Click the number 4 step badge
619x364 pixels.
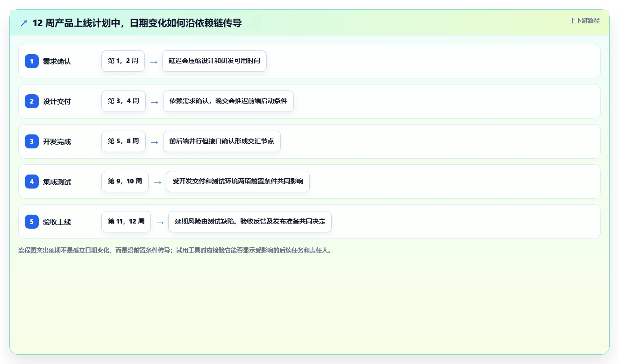tap(32, 182)
